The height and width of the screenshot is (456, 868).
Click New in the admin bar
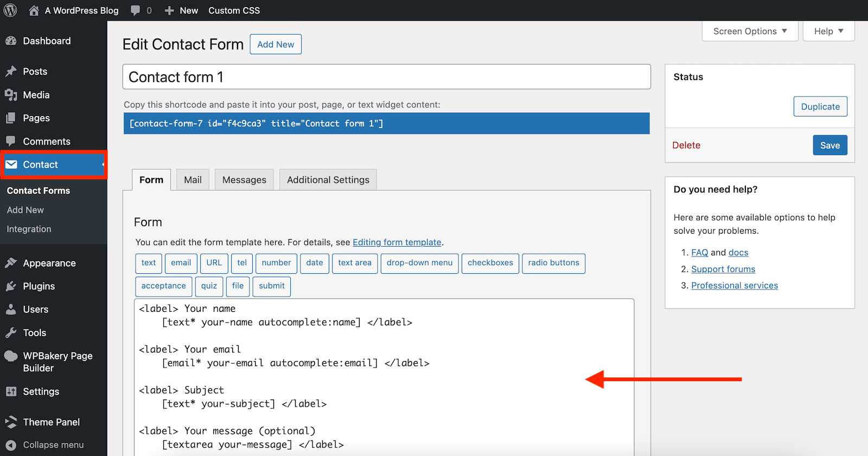(x=189, y=10)
